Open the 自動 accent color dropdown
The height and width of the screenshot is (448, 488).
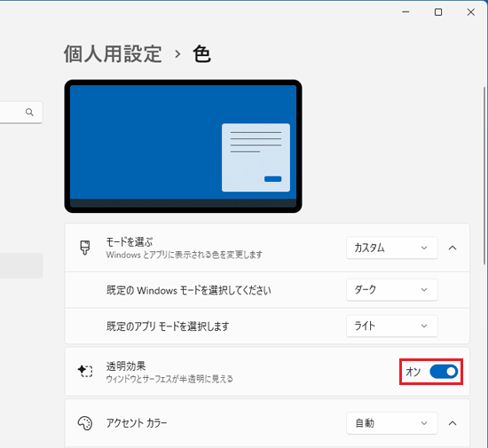tap(392, 423)
